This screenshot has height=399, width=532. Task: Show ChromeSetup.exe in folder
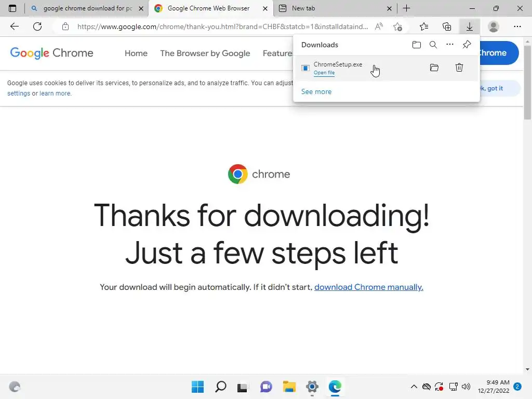click(x=434, y=68)
